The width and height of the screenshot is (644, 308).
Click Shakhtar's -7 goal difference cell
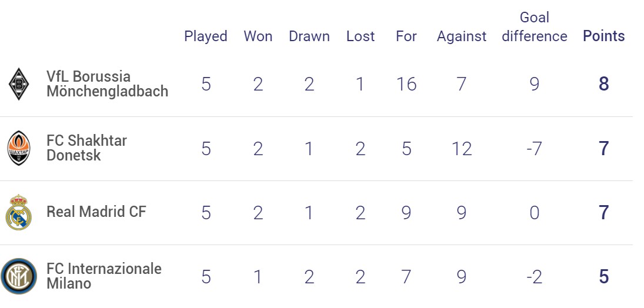pyautogui.click(x=535, y=148)
